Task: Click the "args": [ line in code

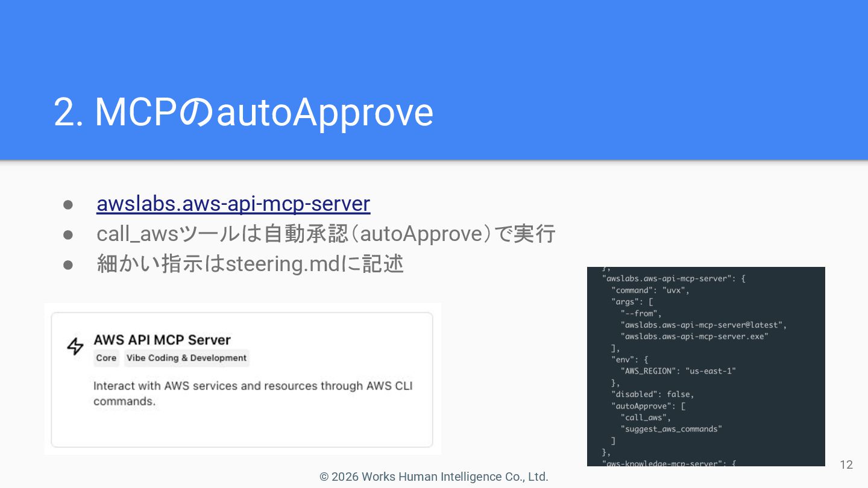Action: point(632,302)
